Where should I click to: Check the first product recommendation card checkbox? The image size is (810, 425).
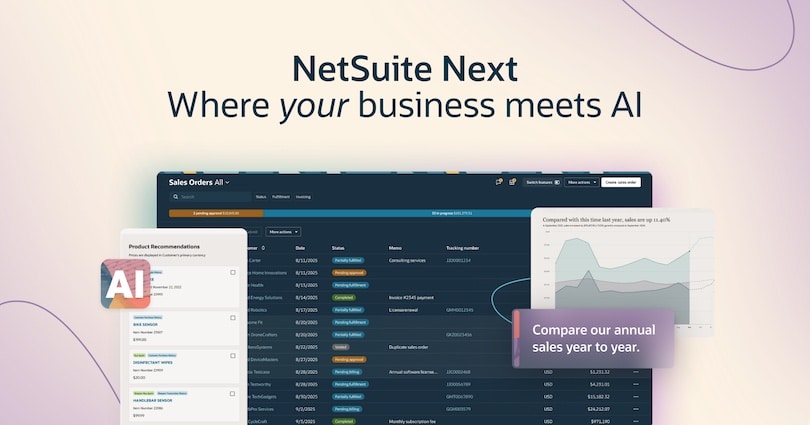pos(233,273)
